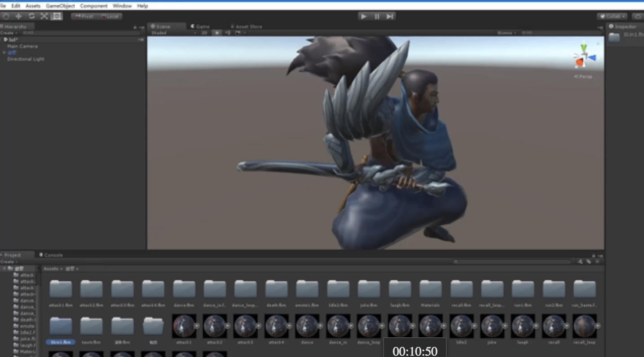Open the run2.fbm folder
The width and height of the screenshot is (644, 357).
point(554,289)
